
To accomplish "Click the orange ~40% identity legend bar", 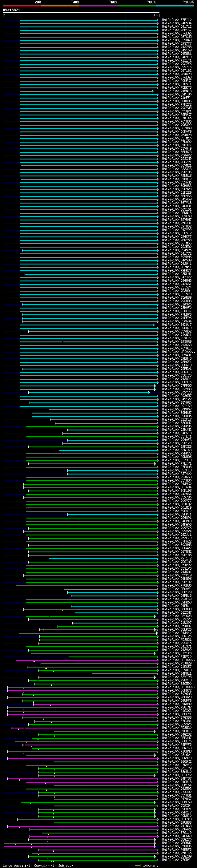I will (x=60, y=6).
